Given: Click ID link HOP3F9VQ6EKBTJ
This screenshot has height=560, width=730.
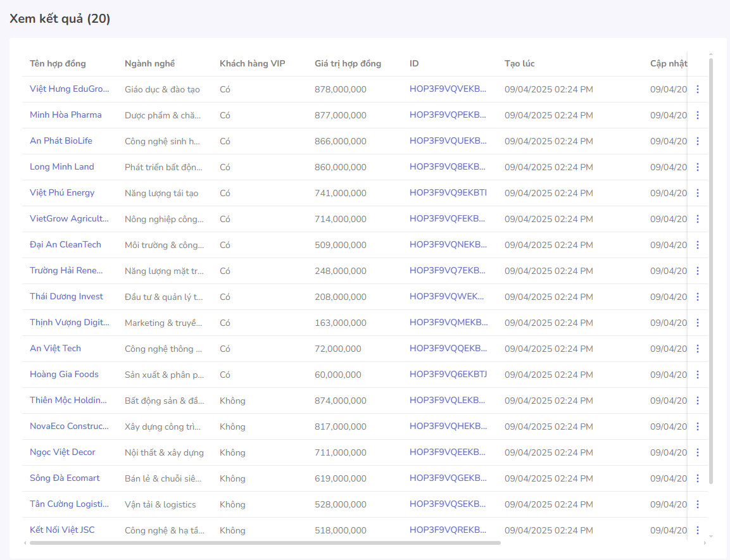Looking at the screenshot, I should pyautogui.click(x=448, y=375).
